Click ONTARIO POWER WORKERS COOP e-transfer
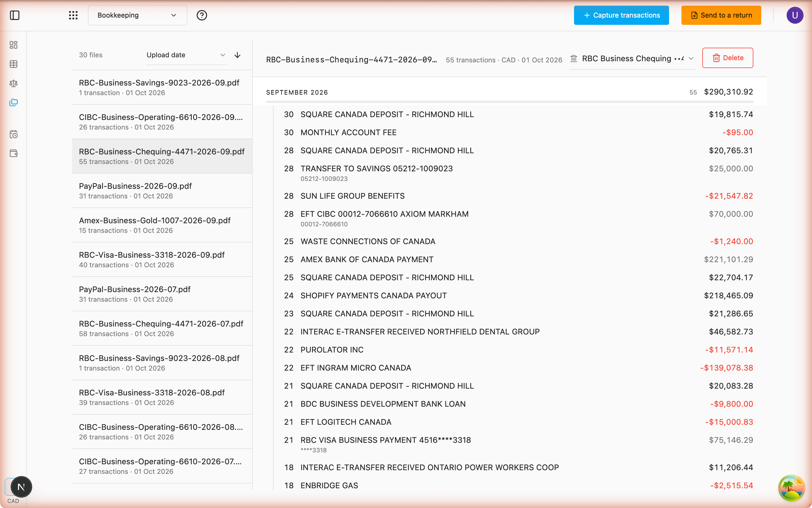 [518, 467]
